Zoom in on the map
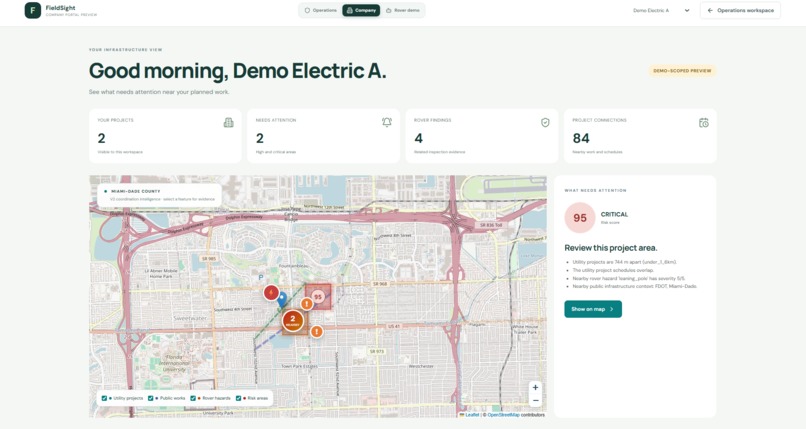Screen dimensions: 806x429 535,388
